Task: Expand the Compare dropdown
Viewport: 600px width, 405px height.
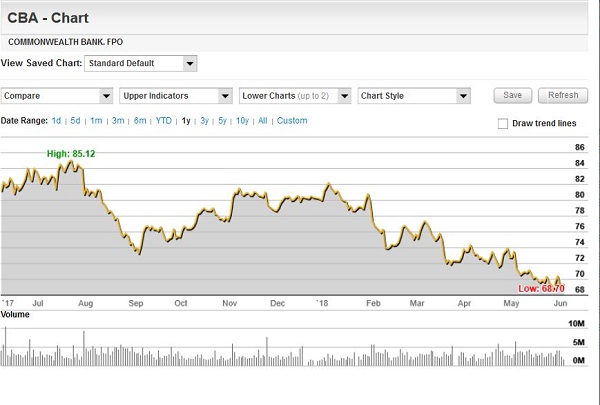Action: pos(57,96)
